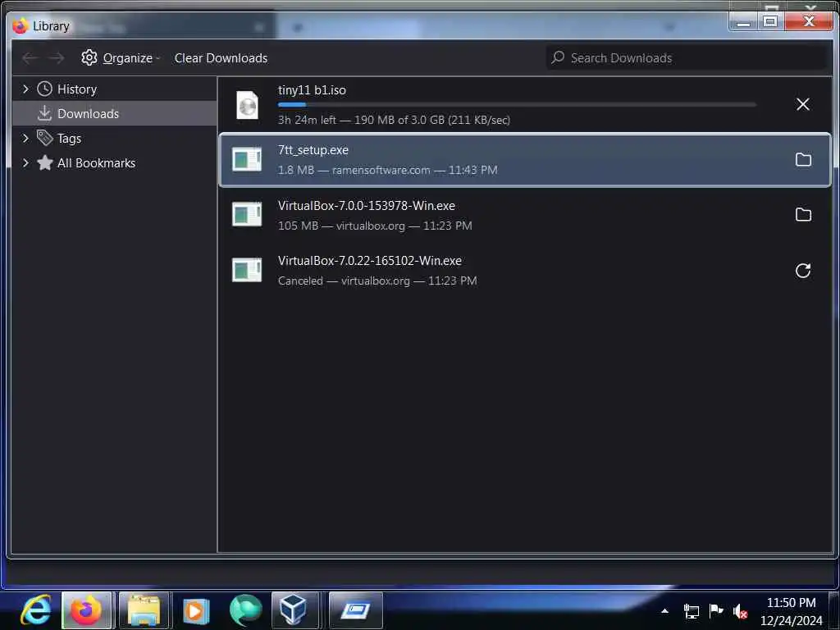Image resolution: width=840 pixels, height=630 pixels.
Task: Open the blue window app on taskbar
Action: (355, 610)
